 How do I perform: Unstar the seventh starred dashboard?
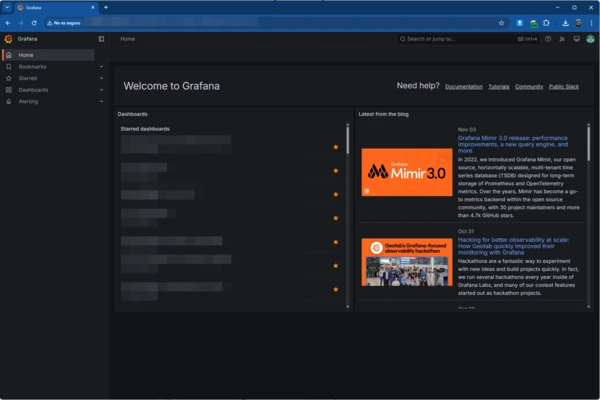tap(336, 289)
